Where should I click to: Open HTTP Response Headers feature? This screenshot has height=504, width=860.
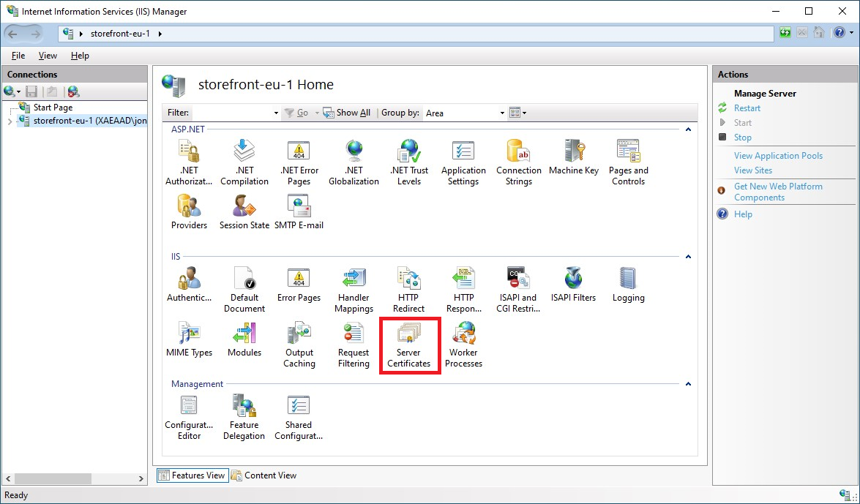click(x=463, y=290)
